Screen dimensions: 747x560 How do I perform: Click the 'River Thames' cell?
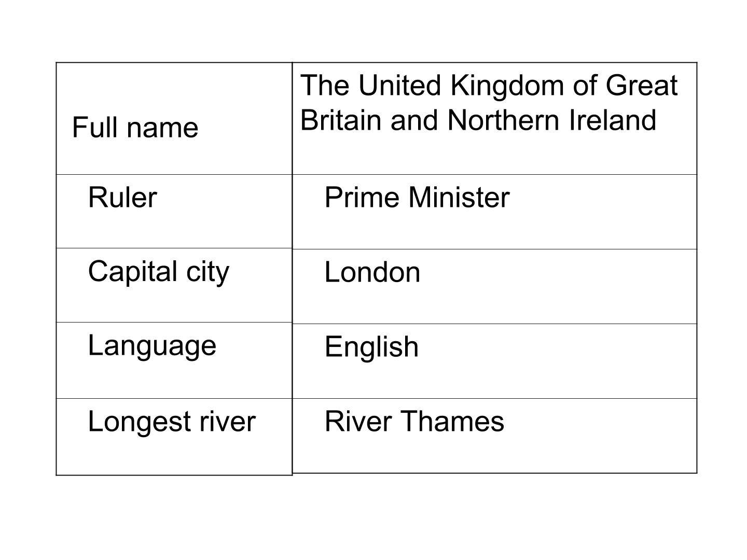coord(495,436)
